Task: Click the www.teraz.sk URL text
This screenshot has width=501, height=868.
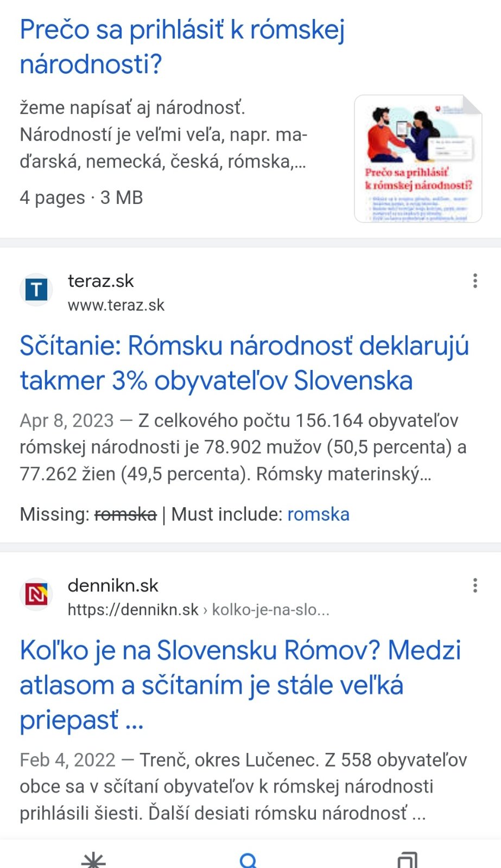Action: pyautogui.click(x=116, y=305)
